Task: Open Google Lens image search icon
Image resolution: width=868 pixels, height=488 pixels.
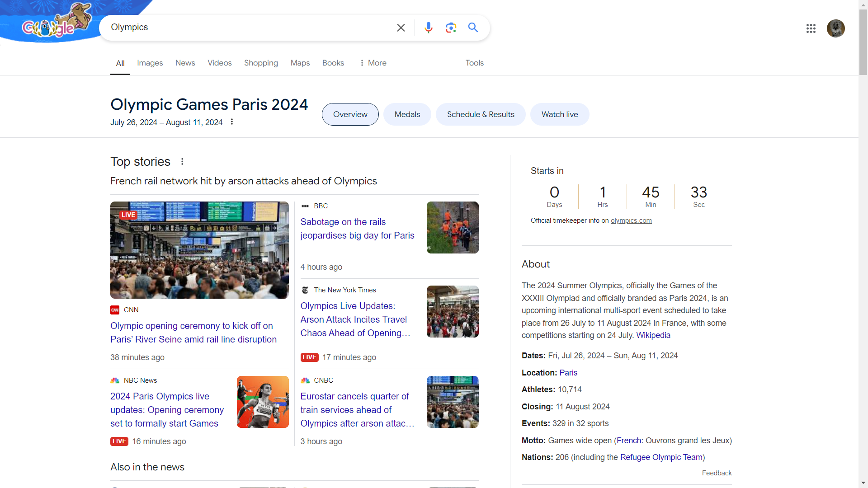Action: click(451, 28)
